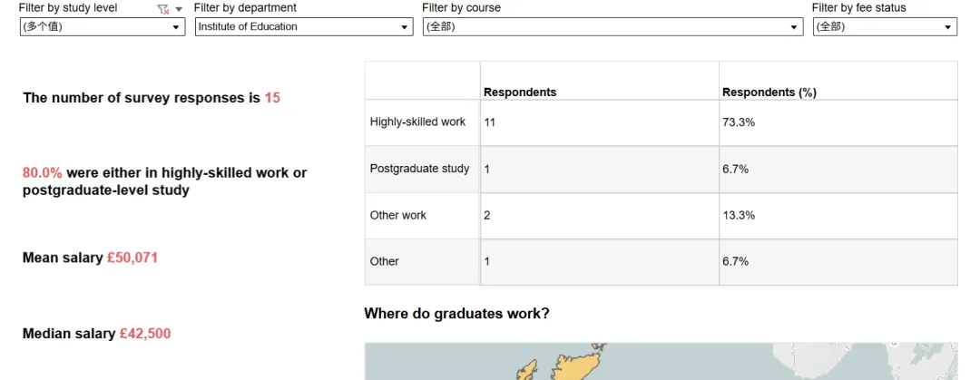Click the 13.3% percentage cell
980x380 pixels.
(x=739, y=215)
